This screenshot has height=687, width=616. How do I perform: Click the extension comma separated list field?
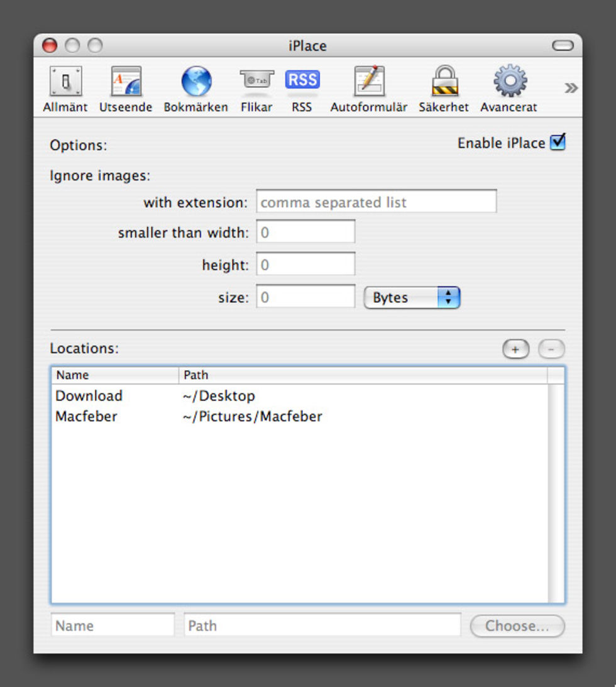point(376,202)
